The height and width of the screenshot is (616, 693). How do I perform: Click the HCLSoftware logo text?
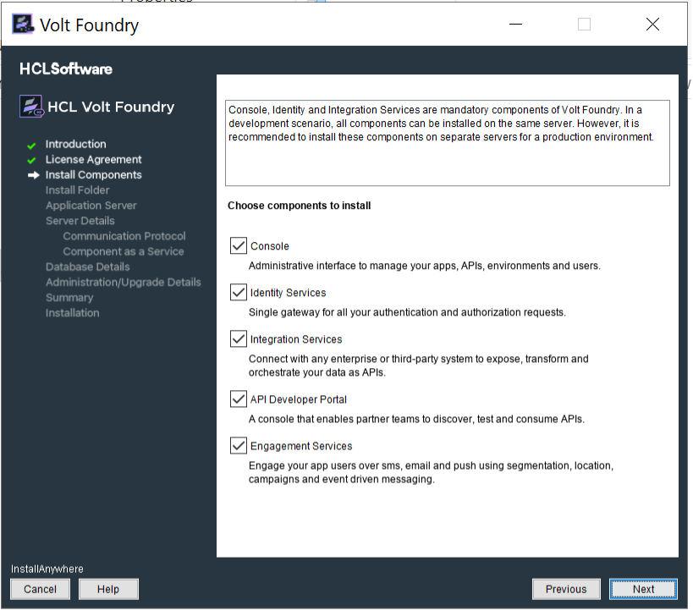pyautogui.click(x=66, y=69)
